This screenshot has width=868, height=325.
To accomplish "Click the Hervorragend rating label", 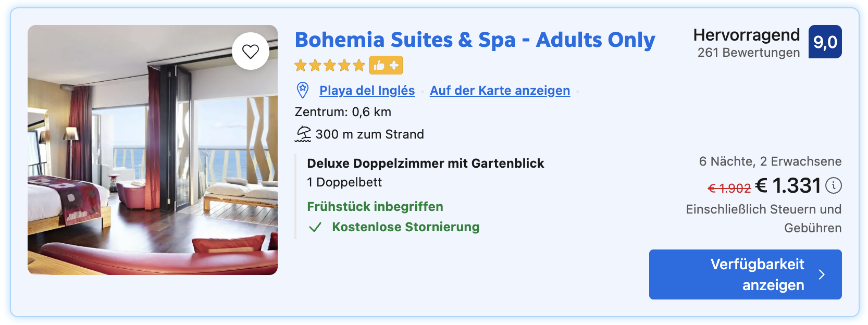I will [746, 35].
